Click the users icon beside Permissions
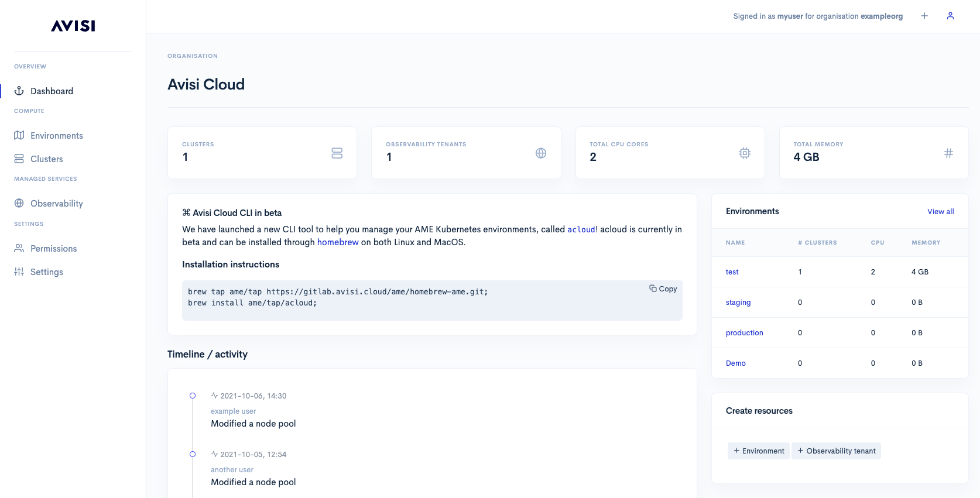The width and height of the screenshot is (980, 498). point(19,248)
